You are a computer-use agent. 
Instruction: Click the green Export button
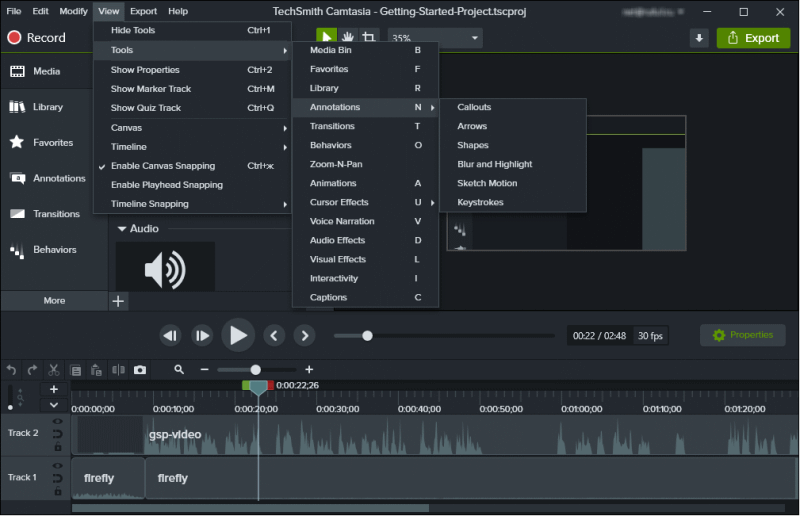(753, 38)
